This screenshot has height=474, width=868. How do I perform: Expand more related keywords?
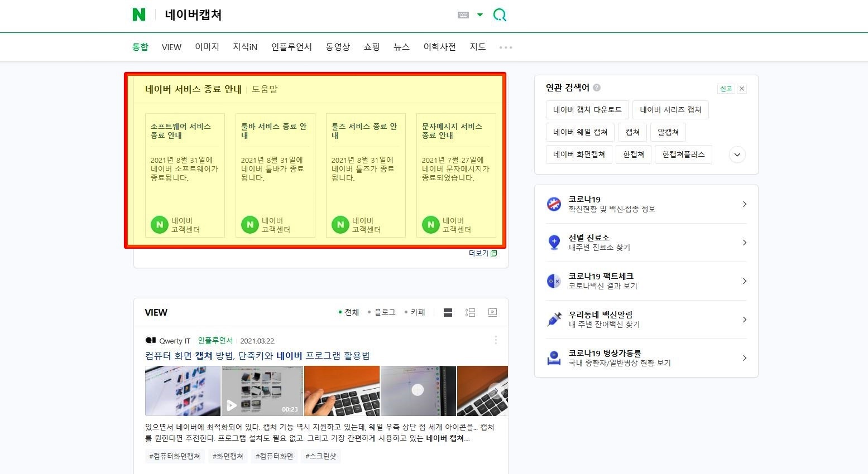click(737, 154)
